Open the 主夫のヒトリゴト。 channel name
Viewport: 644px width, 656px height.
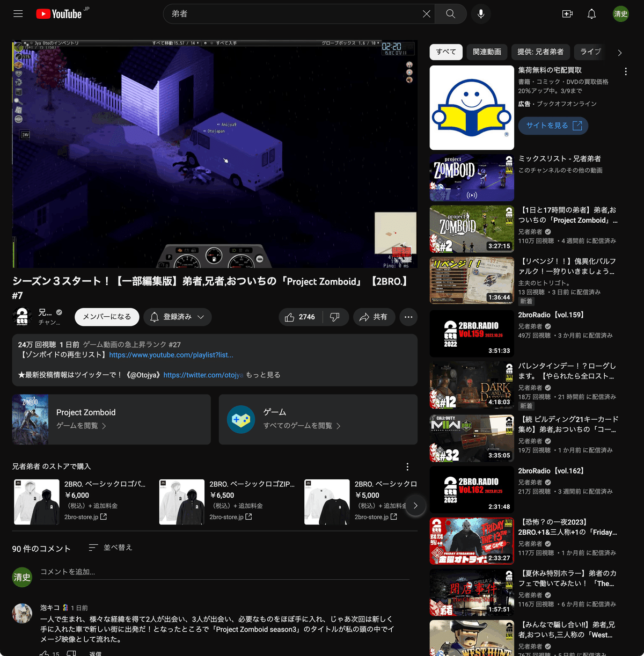tap(544, 283)
